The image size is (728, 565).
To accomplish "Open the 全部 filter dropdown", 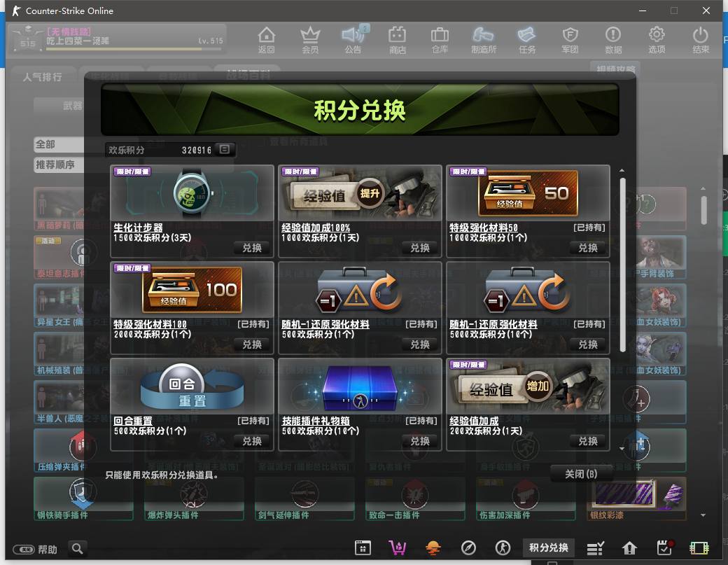I will coord(59,144).
